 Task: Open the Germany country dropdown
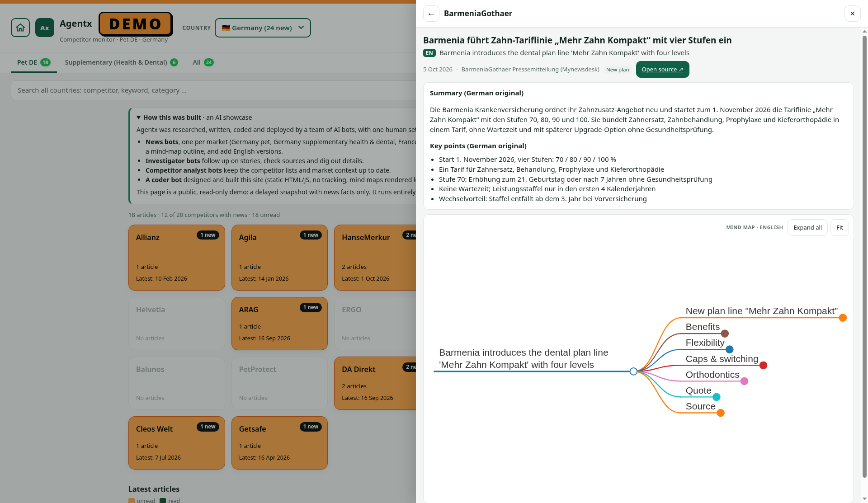point(263,28)
